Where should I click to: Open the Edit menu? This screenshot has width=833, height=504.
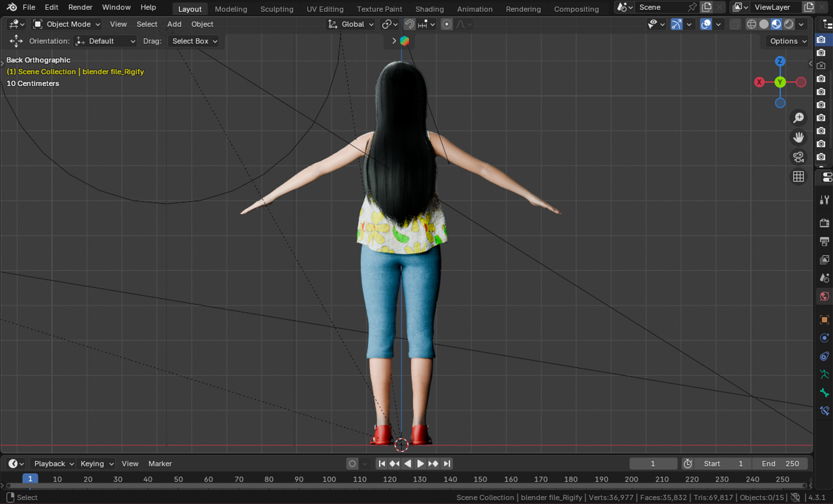(x=52, y=7)
